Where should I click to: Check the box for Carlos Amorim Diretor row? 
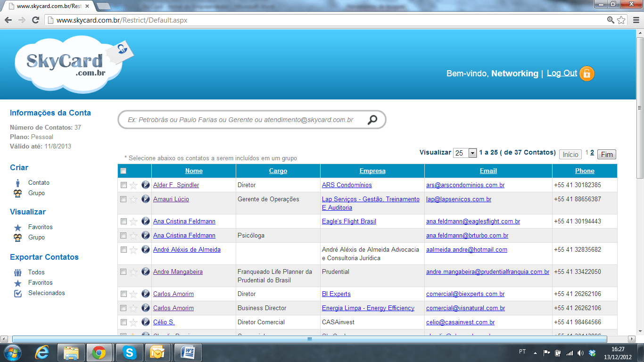[x=124, y=294]
